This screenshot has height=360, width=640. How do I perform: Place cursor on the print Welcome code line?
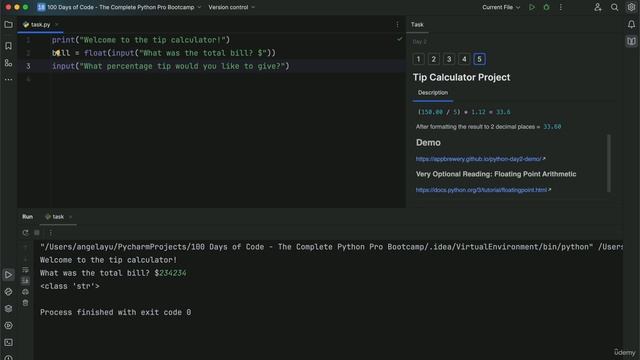coord(141,40)
